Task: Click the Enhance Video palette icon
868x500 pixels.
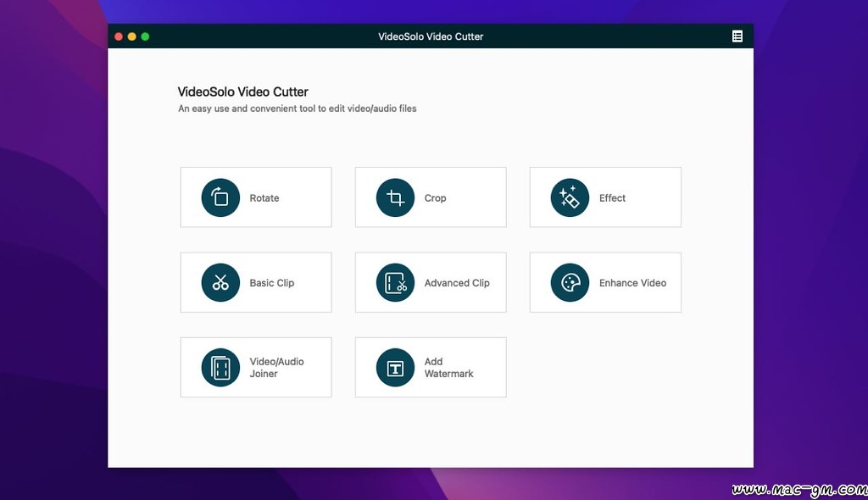Action: click(x=570, y=282)
